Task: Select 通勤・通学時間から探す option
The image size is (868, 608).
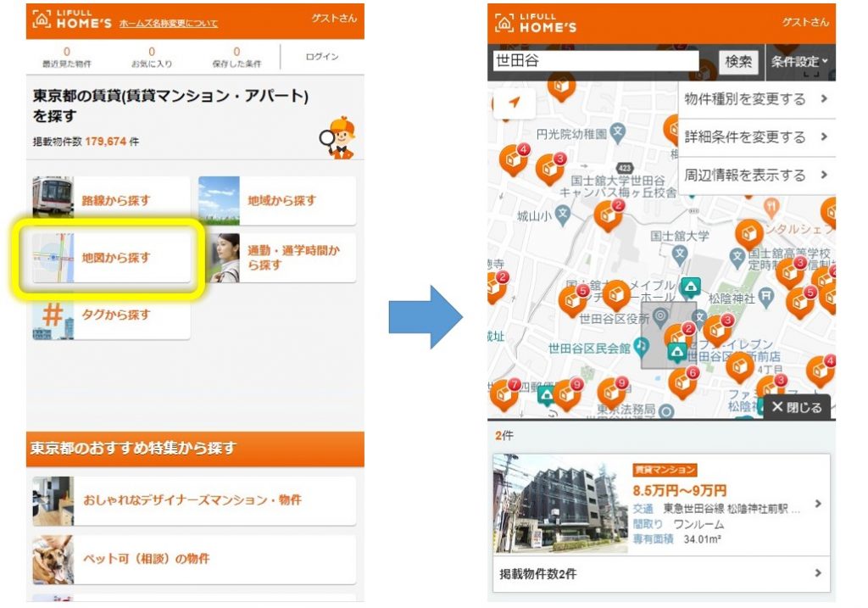Action: point(277,258)
